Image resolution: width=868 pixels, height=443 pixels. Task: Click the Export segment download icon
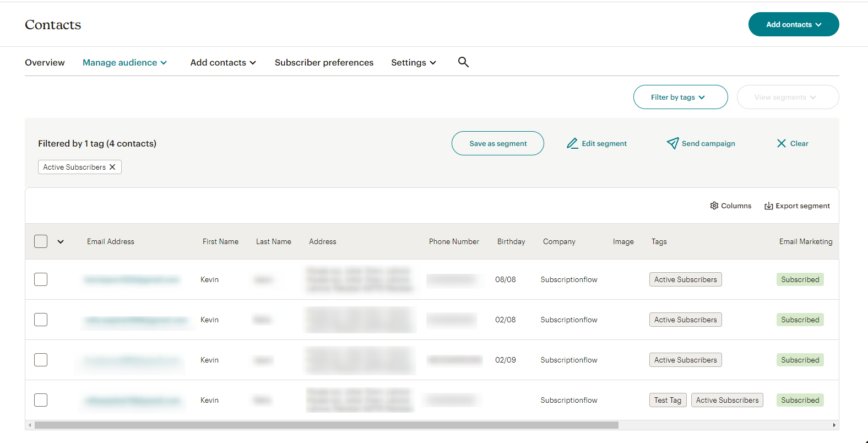click(x=769, y=206)
